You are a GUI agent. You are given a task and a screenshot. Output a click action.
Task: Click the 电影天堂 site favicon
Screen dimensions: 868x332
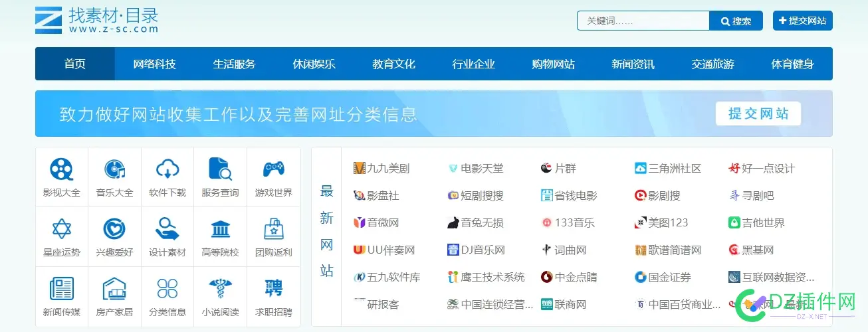coord(453,169)
